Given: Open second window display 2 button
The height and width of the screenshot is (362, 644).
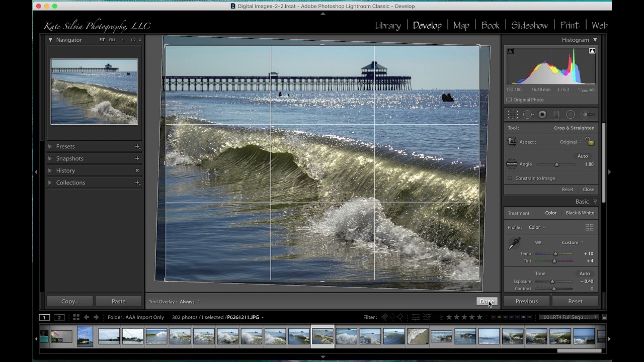Looking at the screenshot, I should pyautogui.click(x=59, y=317).
